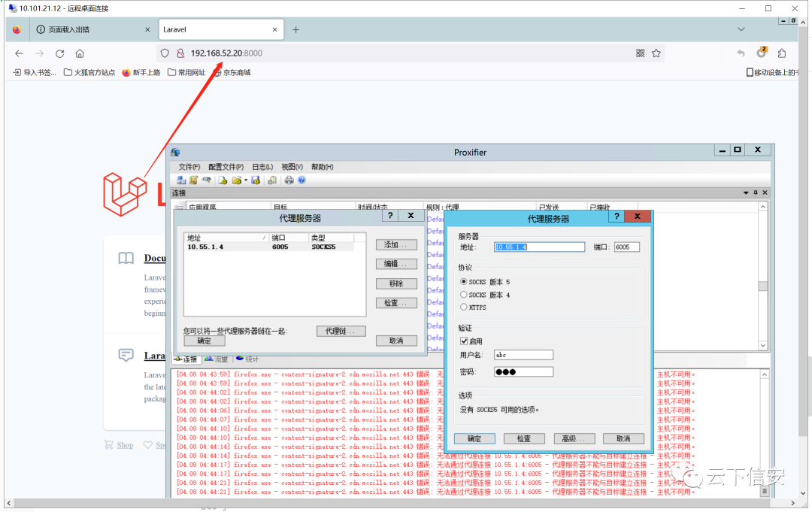This screenshot has height=512, width=812.
Task: Click help ? button of left proxy dialog
Action: tap(390, 215)
